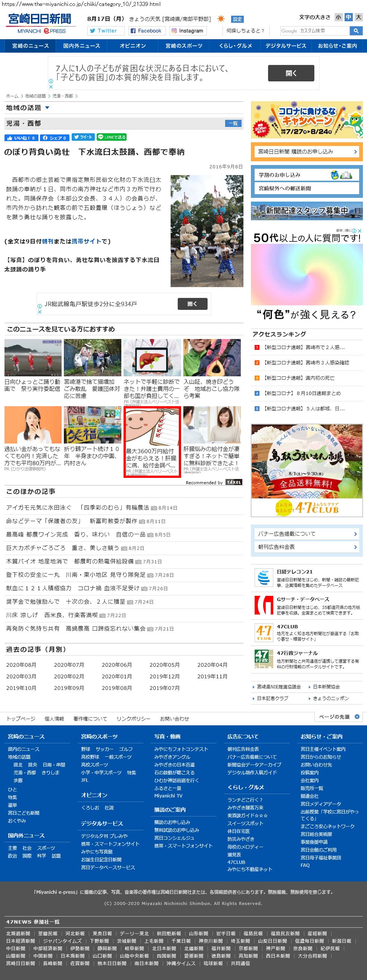Open the Instagram link in header
This screenshot has height=980, width=367.
pyautogui.click(x=187, y=31)
